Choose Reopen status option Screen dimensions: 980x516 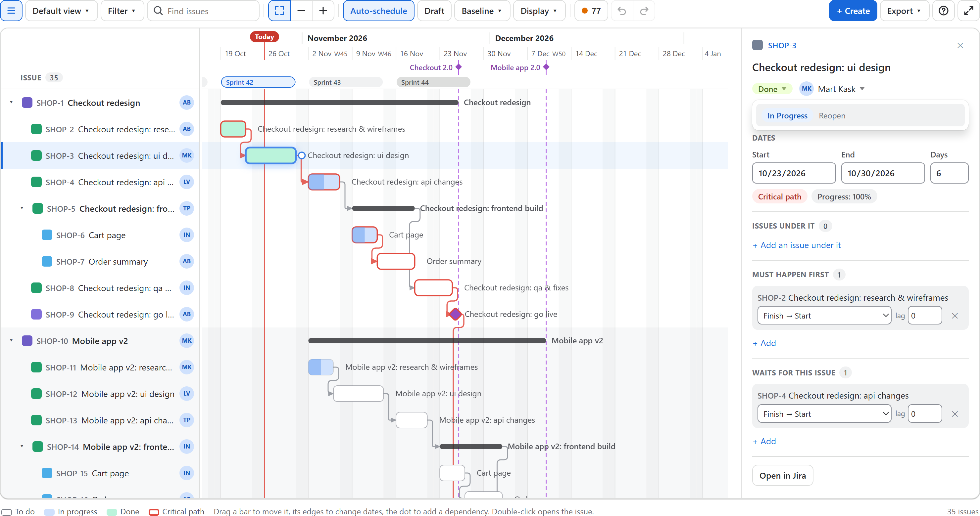pos(832,115)
